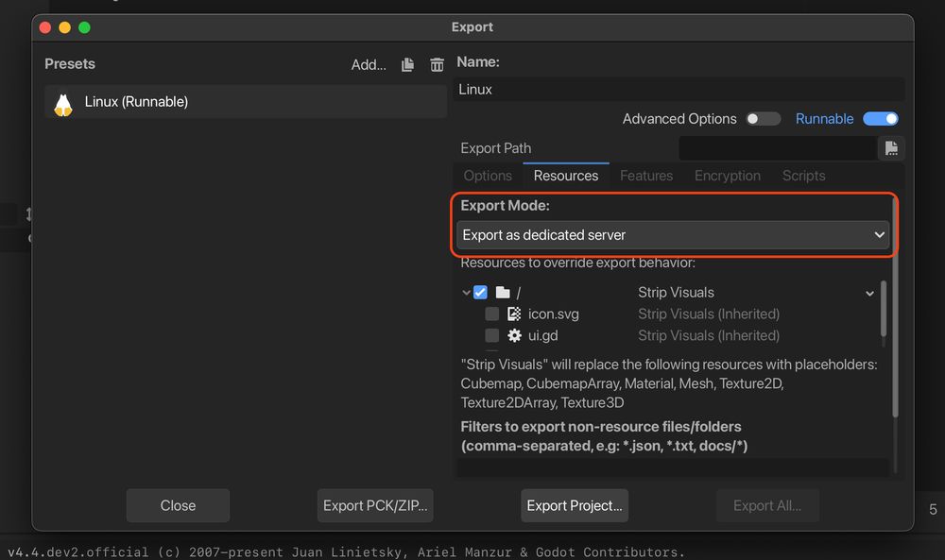Click the v4.4.dev2.official version text
This screenshot has height=560, width=945.
[x=77, y=552]
